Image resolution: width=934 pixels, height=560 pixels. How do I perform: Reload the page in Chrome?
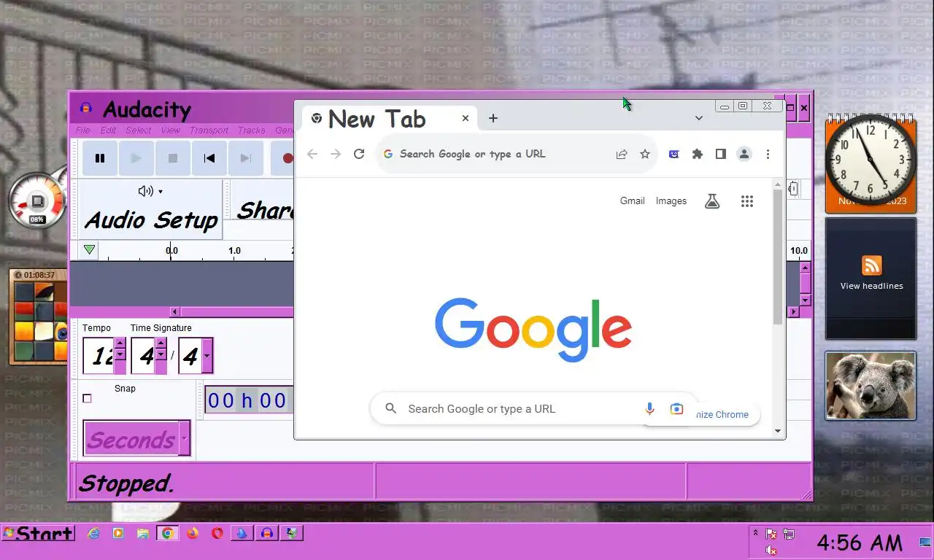coord(359,154)
